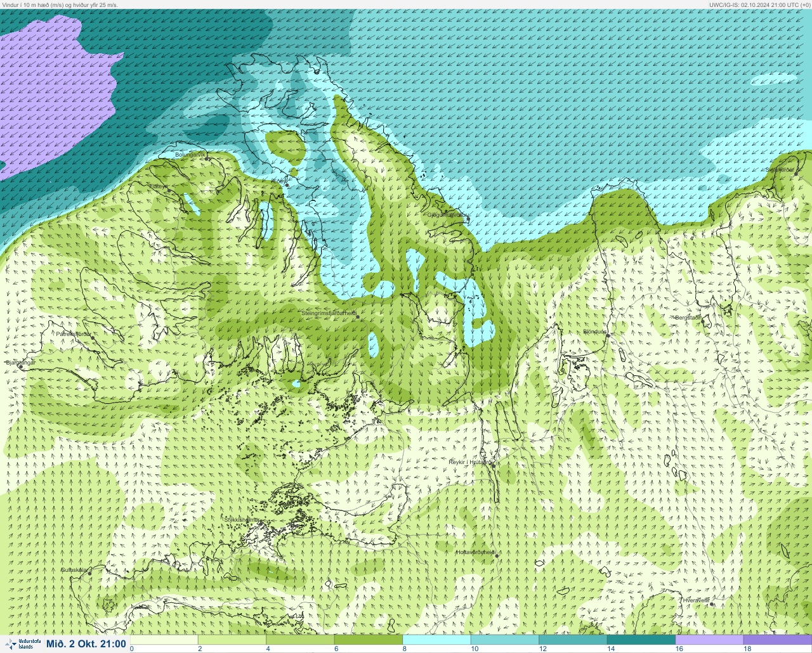Image resolution: width=812 pixels, height=653 pixels.
Task: Click the Bergstaðir station marker
Action: coord(703,321)
